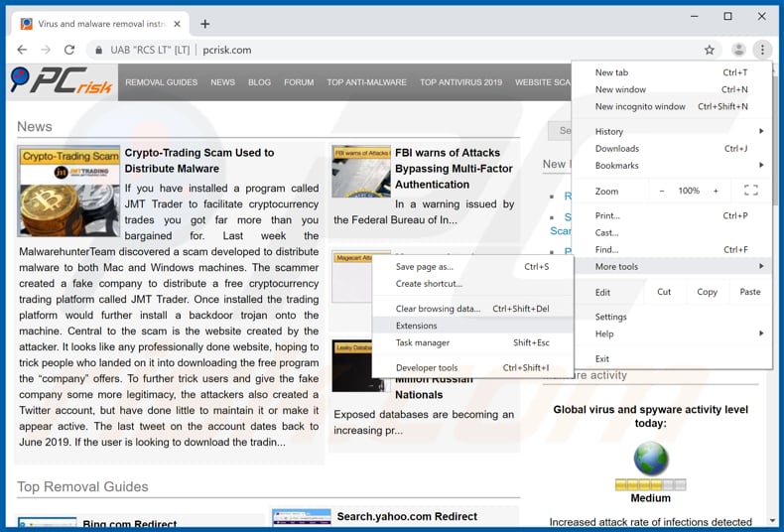Screen dimensions: 784x532
Task: Choose Create shortcut... in submenu
Action: click(472, 284)
